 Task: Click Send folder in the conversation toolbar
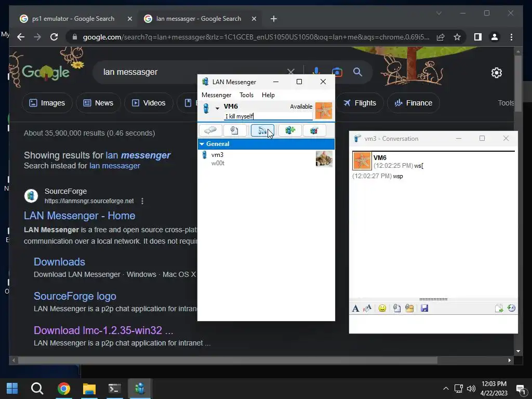[x=409, y=308]
